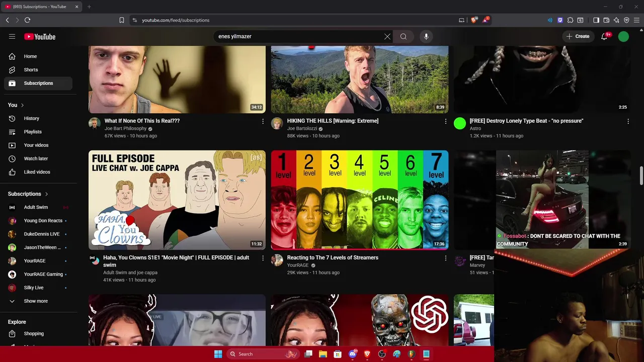This screenshot has width=644, height=362.
Task: Open Young Don Reacts channel
Action: coord(38,221)
